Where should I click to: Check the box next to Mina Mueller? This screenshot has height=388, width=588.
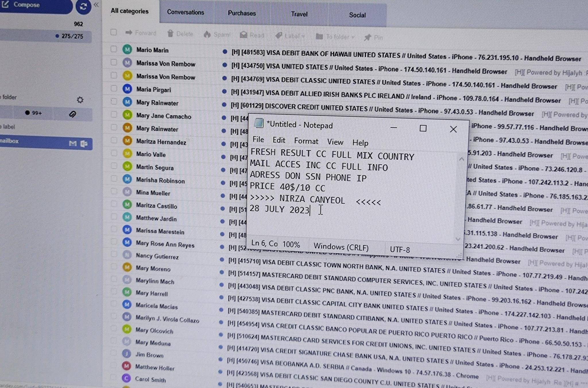114,191
